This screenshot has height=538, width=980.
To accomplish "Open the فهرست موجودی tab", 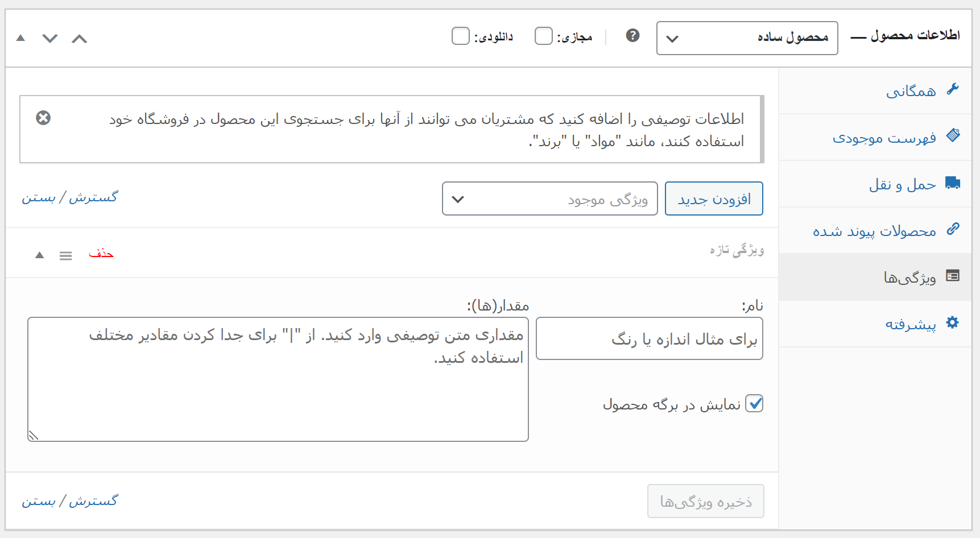I will pos(875,137).
